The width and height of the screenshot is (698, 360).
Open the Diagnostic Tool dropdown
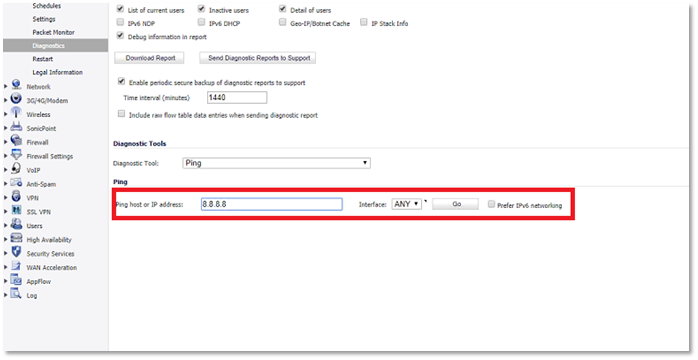[x=276, y=163]
